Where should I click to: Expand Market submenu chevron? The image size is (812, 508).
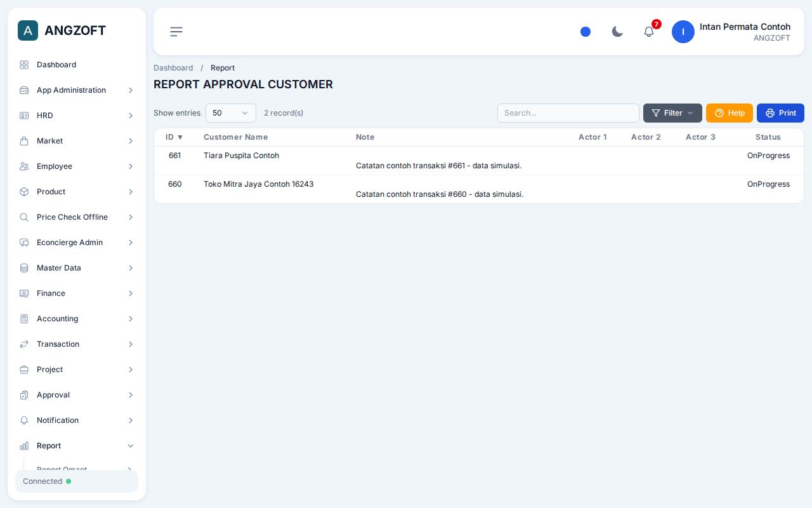click(x=131, y=141)
